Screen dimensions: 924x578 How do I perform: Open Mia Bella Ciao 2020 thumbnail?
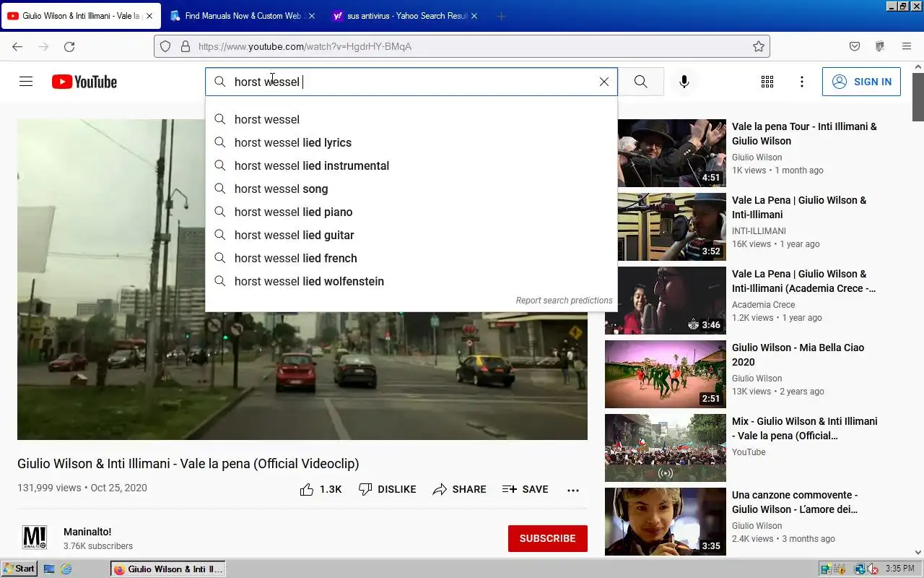666,374
